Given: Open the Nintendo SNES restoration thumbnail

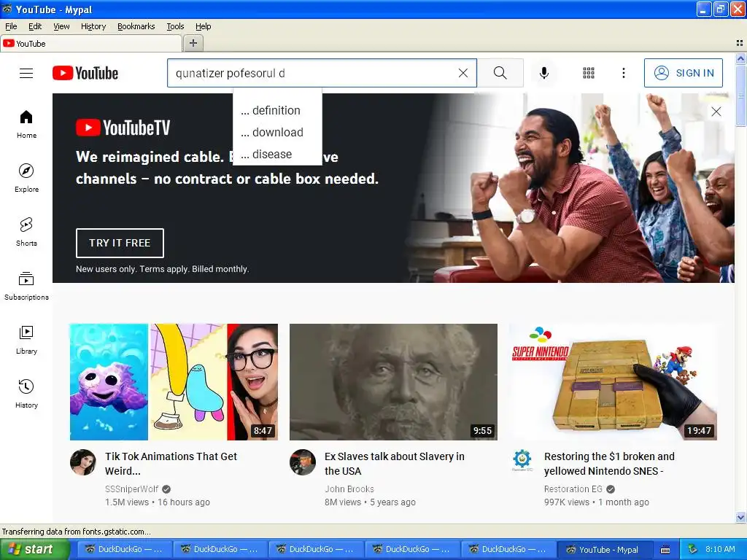Looking at the screenshot, I should tap(613, 382).
